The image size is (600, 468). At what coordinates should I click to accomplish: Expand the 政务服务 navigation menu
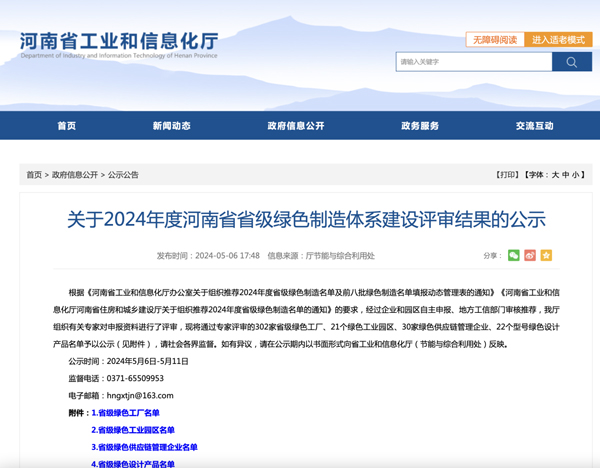point(420,126)
